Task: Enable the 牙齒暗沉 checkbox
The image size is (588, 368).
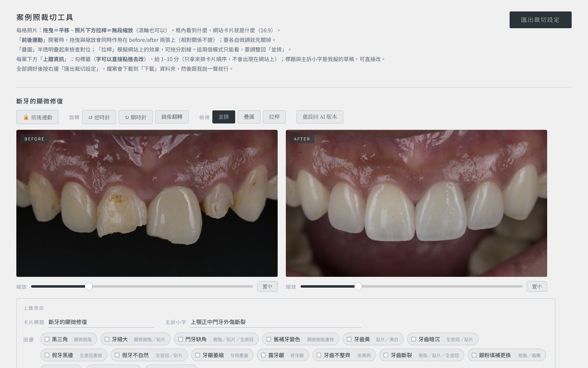Action: [414, 339]
